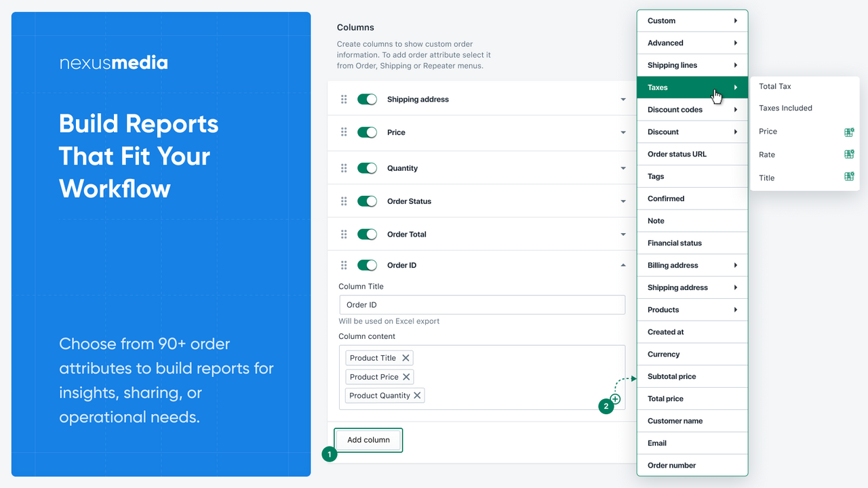Select the Email attribute
The image size is (868, 488).
[692, 443]
